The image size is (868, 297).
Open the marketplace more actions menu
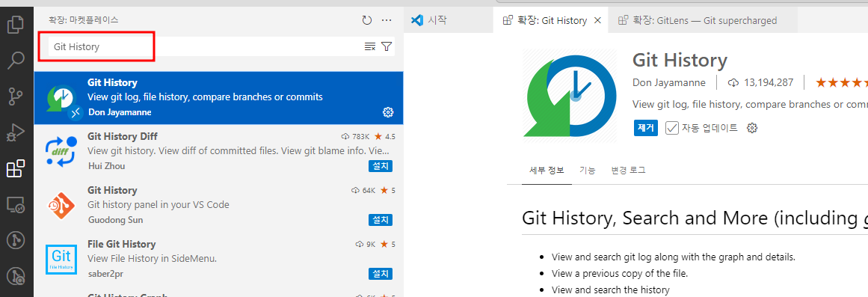(387, 20)
